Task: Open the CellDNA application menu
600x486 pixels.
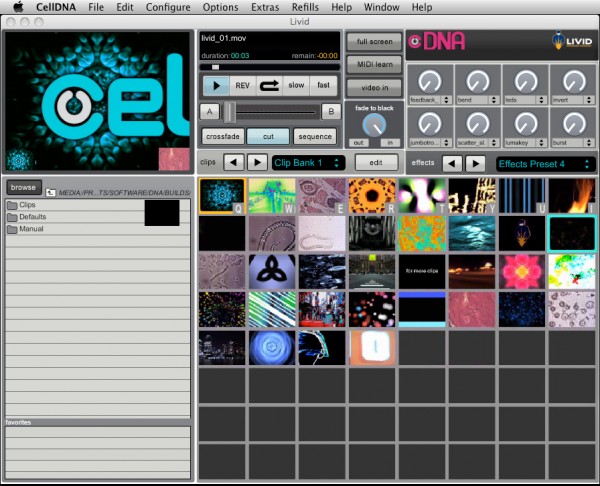Action: pyautogui.click(x=56, y=7)
